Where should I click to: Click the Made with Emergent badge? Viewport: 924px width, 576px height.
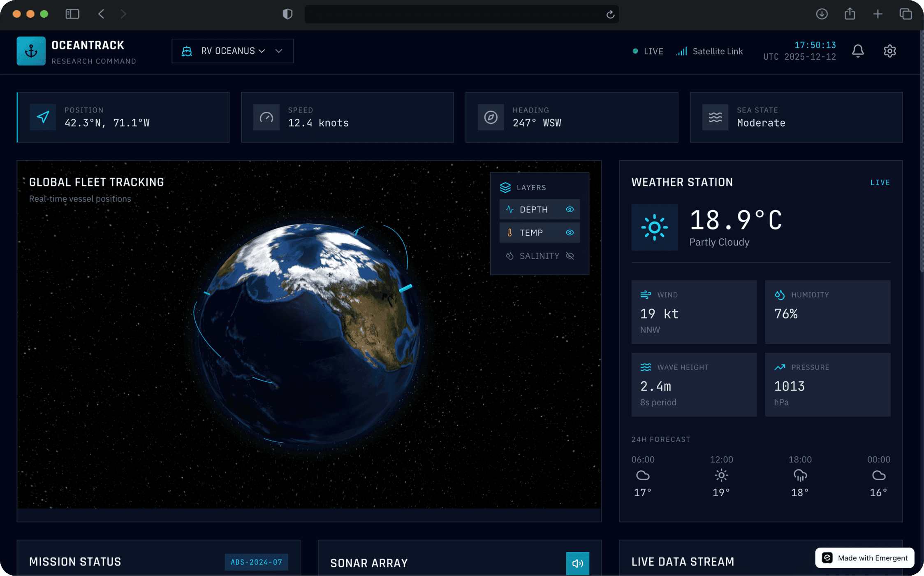(x=864, y=557)
